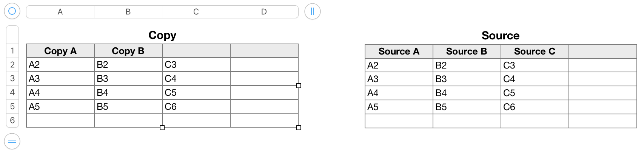Select the "Copy A" header cell
This screenshot has height=156, width=644.
click(60, 51)
